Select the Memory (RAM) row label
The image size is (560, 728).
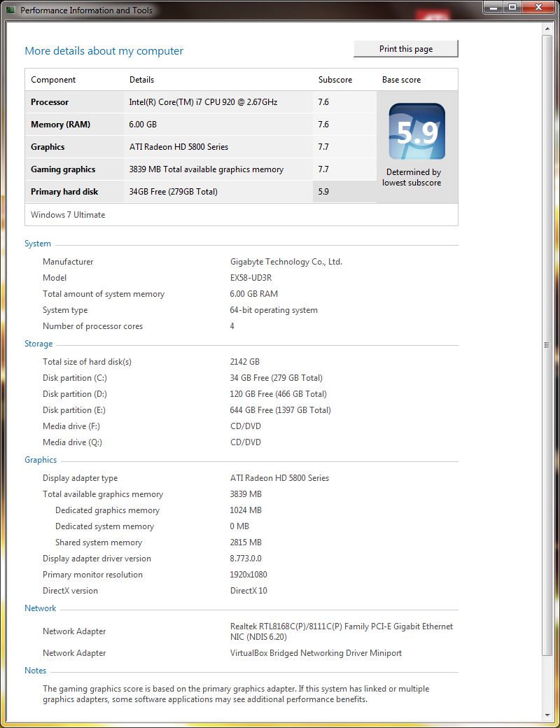(60, 125)
